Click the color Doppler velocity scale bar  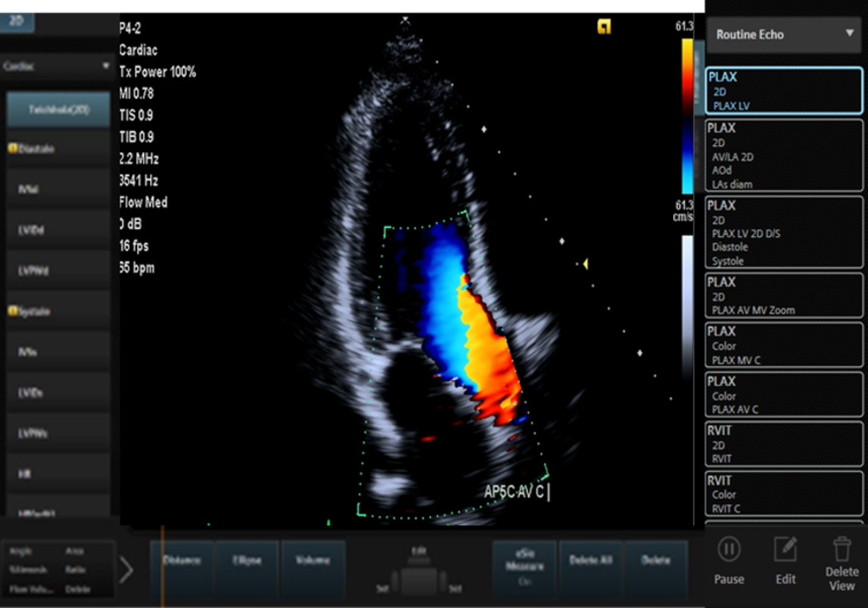coord(687,115)
